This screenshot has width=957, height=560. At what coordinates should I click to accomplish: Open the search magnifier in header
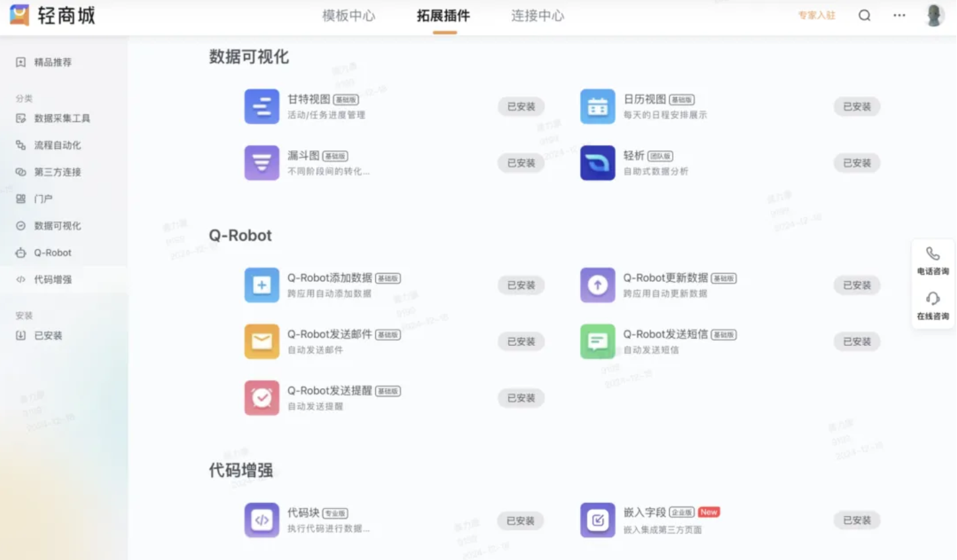[x=865, y=15]
